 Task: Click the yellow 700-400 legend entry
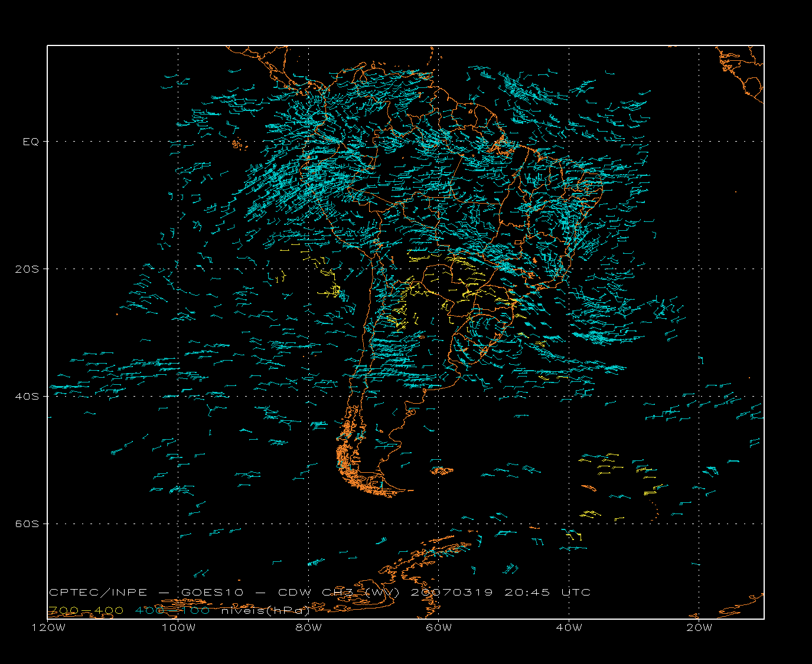pos(86,610)
